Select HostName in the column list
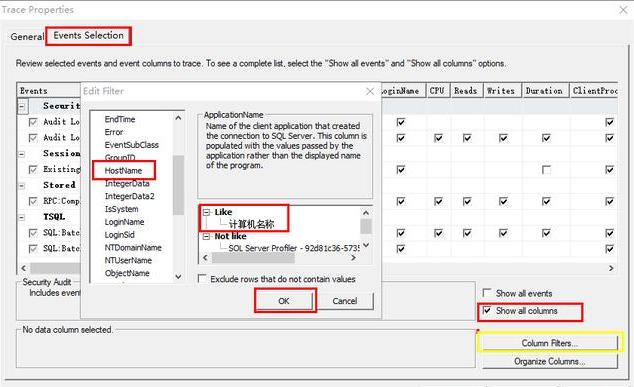Screen dimensions: 634x387 click(123, 171)
